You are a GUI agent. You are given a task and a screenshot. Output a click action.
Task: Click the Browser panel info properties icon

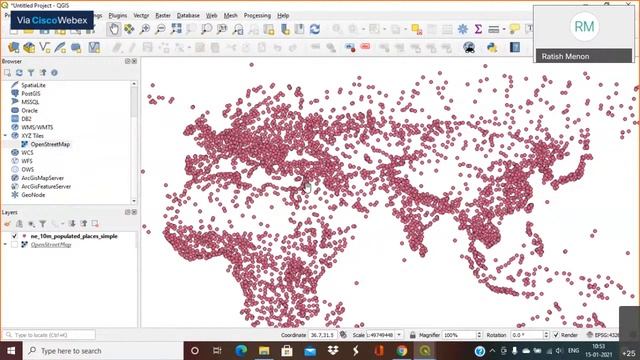click(54, 73)
